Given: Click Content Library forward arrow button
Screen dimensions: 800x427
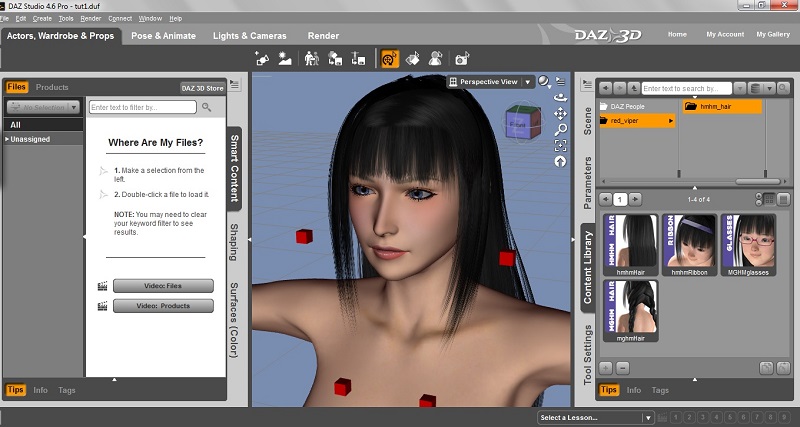Looking at the screenshot, I should (619, 88).
